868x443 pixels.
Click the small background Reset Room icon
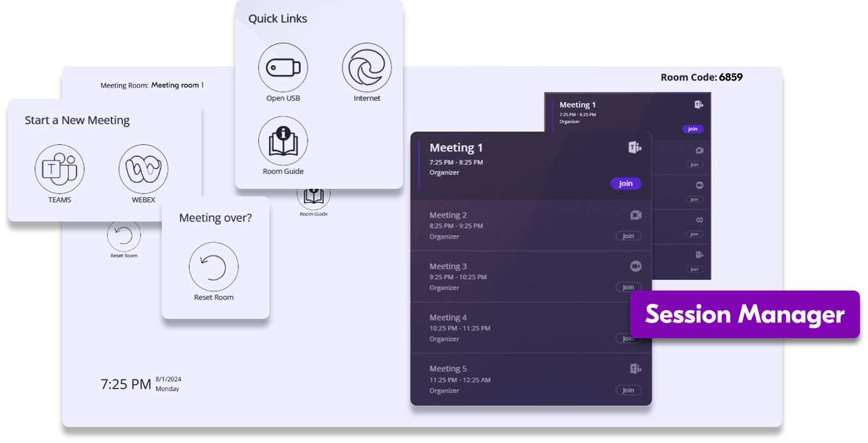point(124,236)
